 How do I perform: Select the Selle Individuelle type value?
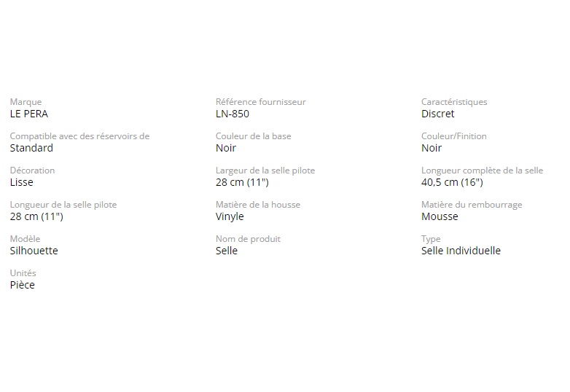pos(461,251)
